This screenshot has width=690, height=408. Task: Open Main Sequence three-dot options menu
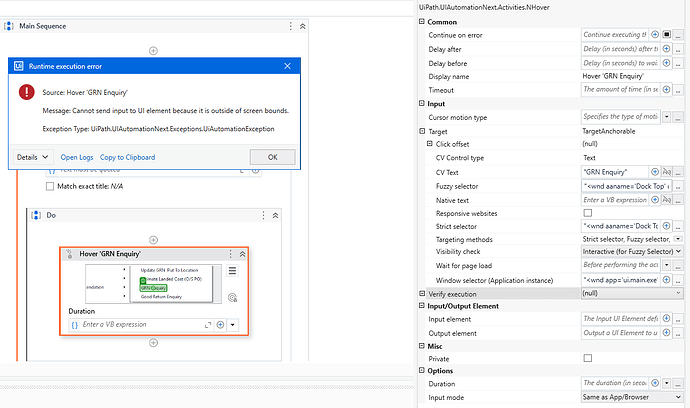click(290, 26)
